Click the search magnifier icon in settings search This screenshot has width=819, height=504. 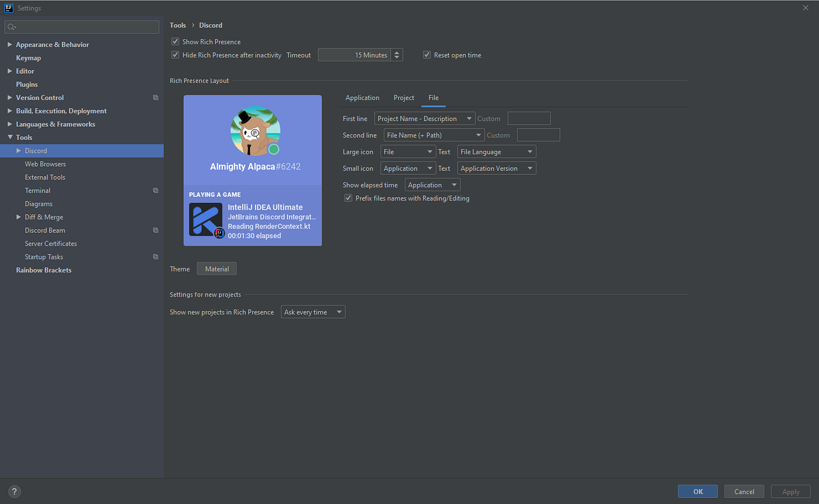(x=12, y=27)
